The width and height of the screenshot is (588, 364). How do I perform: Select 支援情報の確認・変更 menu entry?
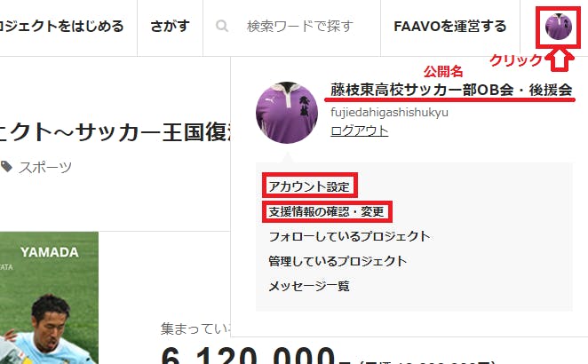(x=327, y=212)
